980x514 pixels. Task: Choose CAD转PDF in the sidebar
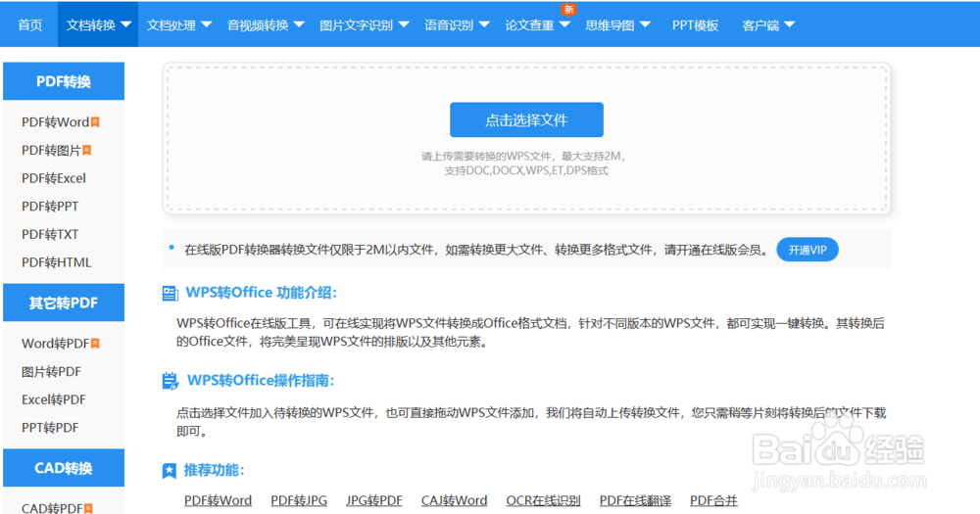pyautogui.click(x=52, y=508)
